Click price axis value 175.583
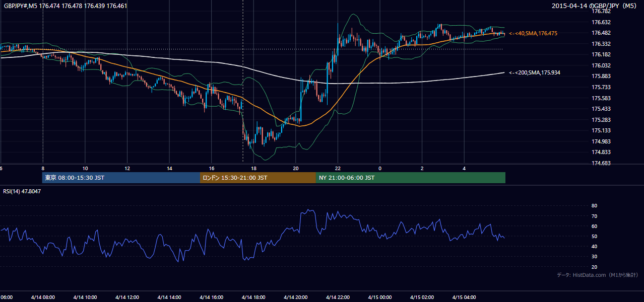 click(601, 98)
